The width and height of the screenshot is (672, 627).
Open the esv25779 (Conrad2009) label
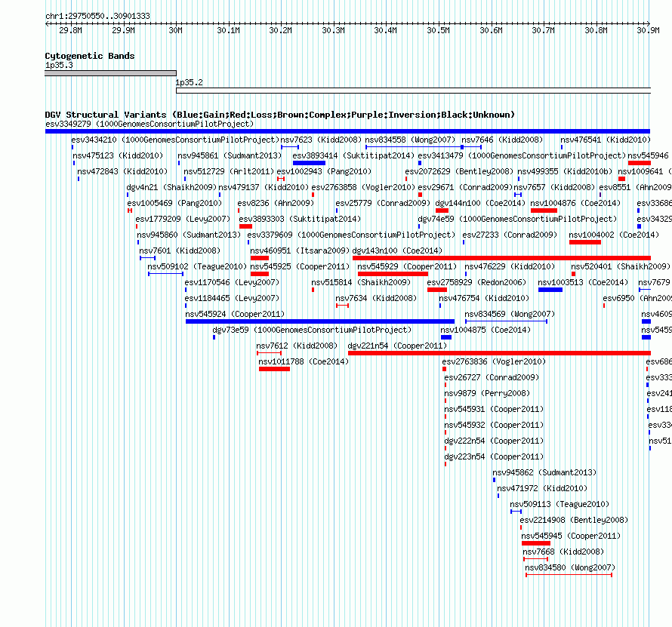(x=383, y=203)
